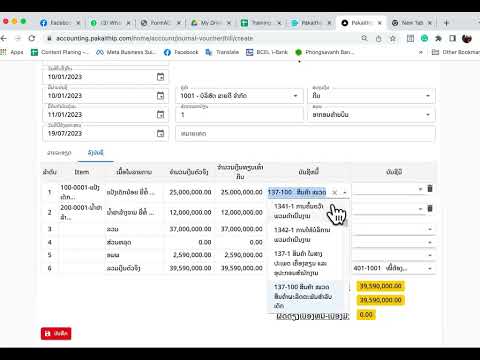This screenshot has width=480, height=360.
Task: Open credit account dropdown in row 3
Action: tap(430, 229)
